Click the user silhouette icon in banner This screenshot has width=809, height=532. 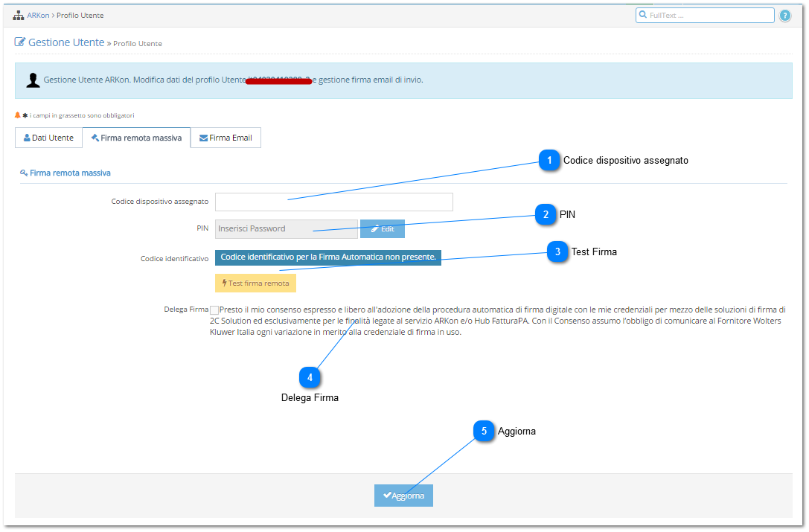[33, 80]
